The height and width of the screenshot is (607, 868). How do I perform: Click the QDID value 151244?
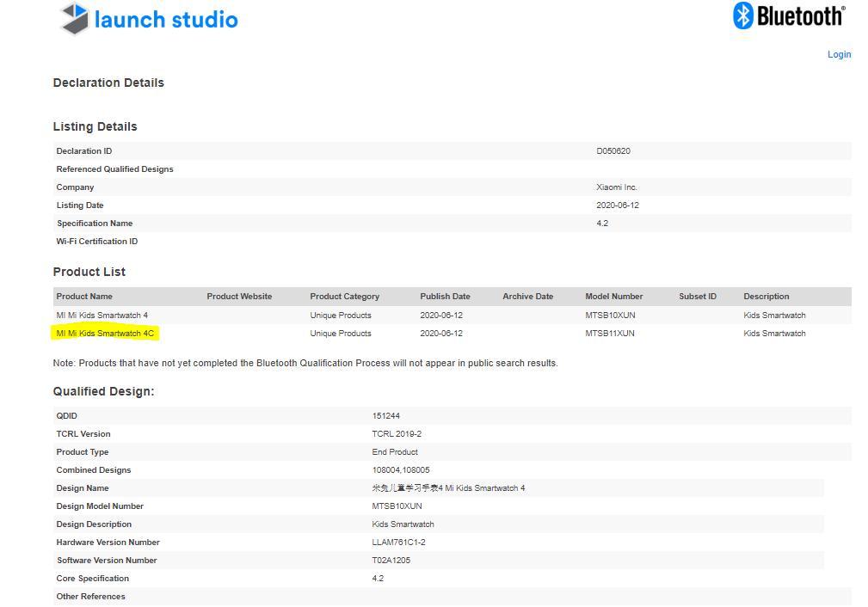pyautogui.click(x=385, y=416)
